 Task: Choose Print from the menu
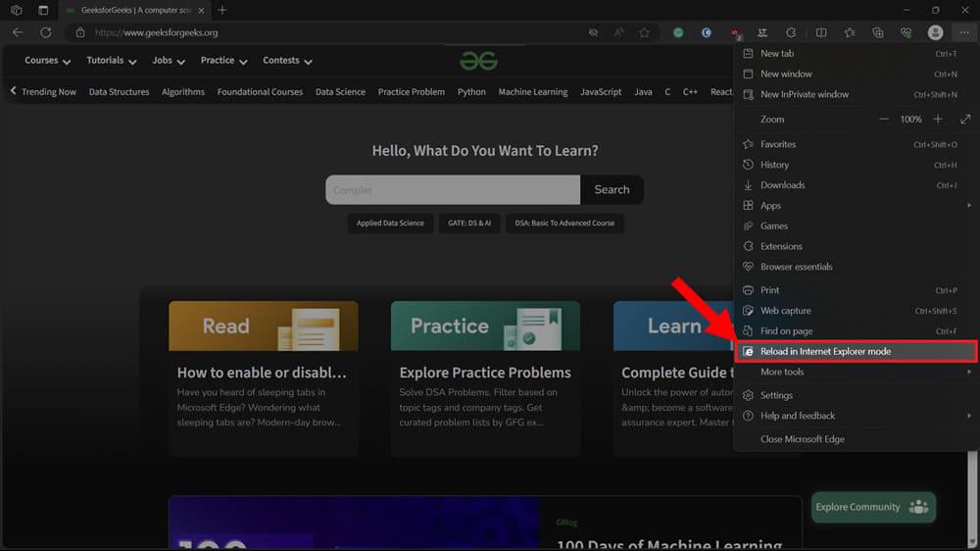point(855,290)
